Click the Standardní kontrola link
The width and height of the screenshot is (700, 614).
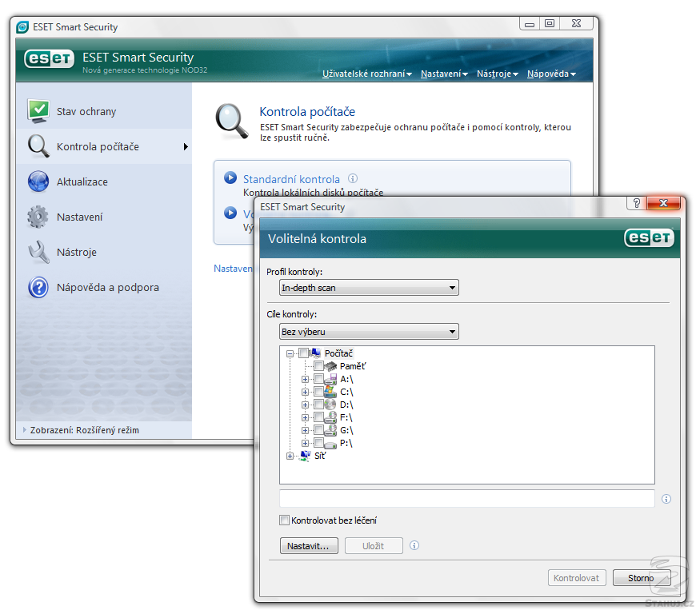click(x=291, y=179)
